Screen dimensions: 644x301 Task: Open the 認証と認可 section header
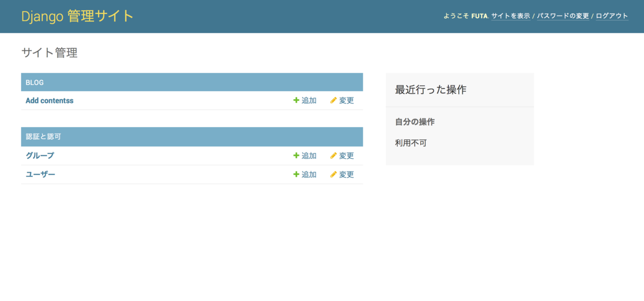(x=43, y=137)
